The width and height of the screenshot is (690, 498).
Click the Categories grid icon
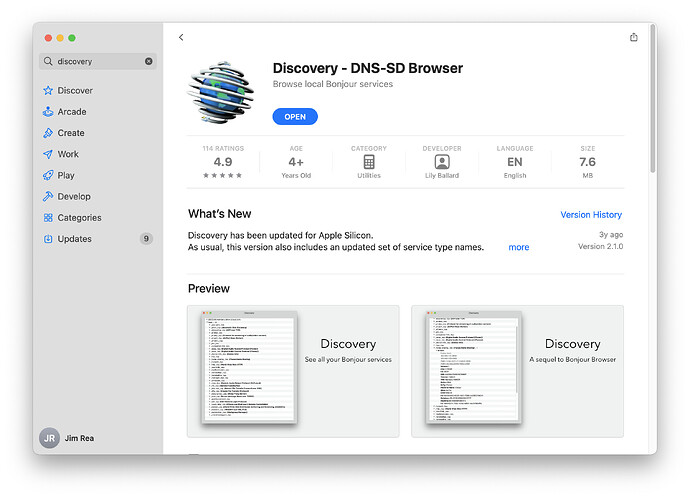pos(48,218)
